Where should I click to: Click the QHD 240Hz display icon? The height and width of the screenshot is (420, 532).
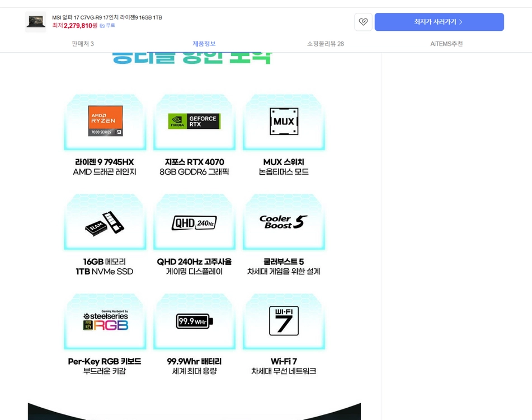(x=194, y=223)
